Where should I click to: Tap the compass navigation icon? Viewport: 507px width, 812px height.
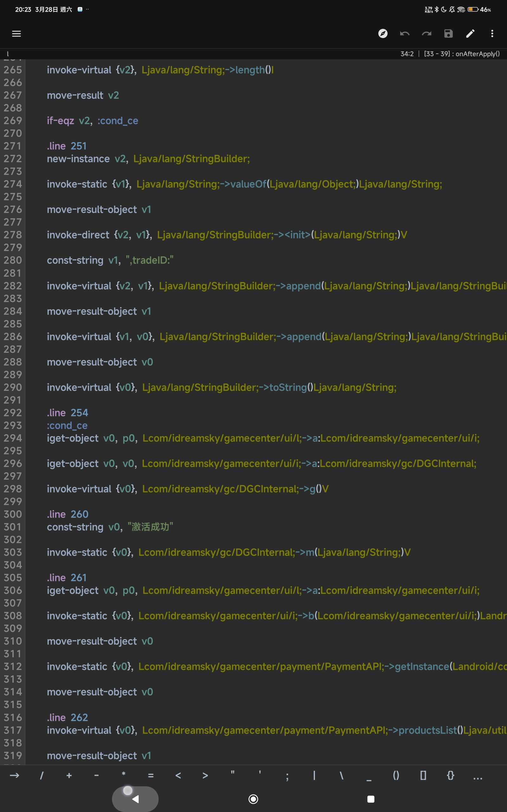point(382,34)
